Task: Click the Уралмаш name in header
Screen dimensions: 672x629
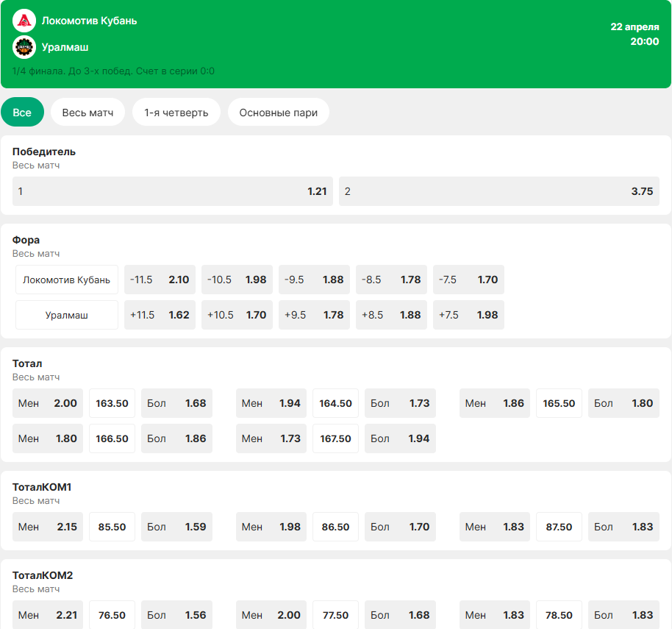Action: pos(65,47)
